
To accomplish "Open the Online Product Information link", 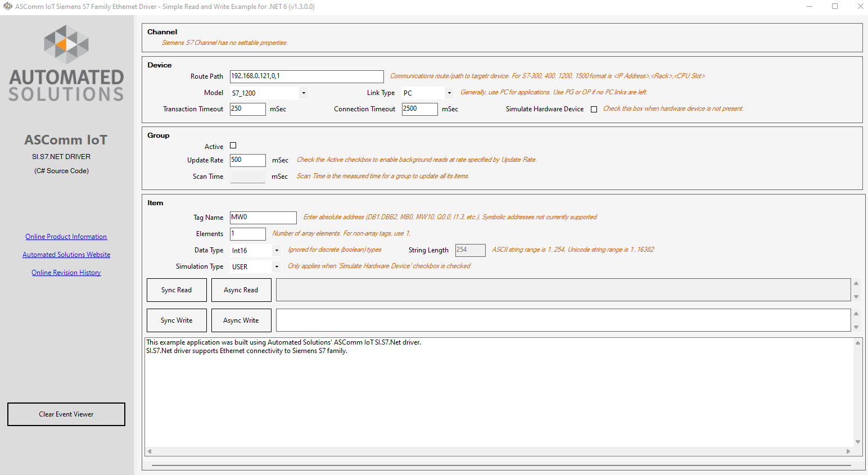I will click(66, 237).
